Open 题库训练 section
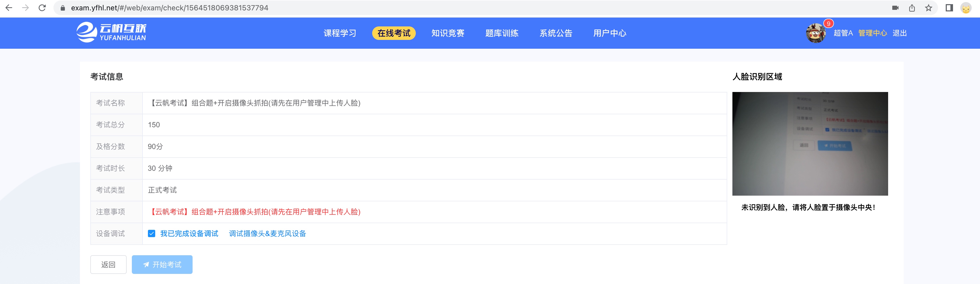This screenshot has width=980, height=284. pos(502,33)
